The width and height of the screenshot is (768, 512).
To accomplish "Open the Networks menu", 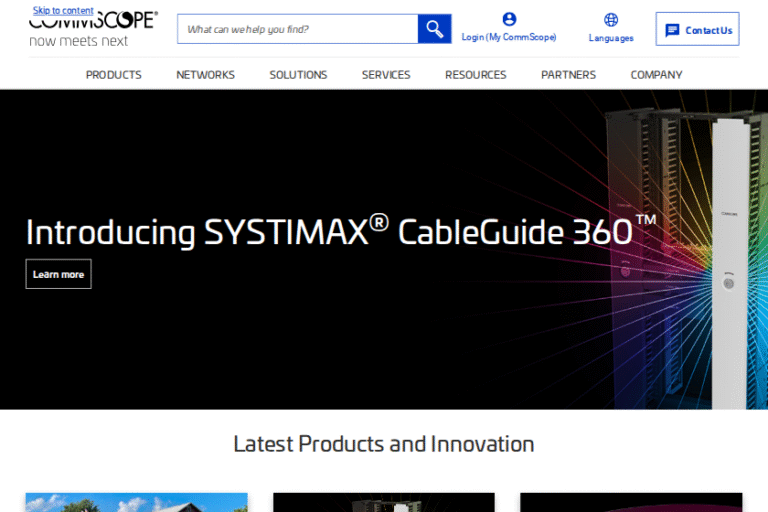I will point(205,75).
